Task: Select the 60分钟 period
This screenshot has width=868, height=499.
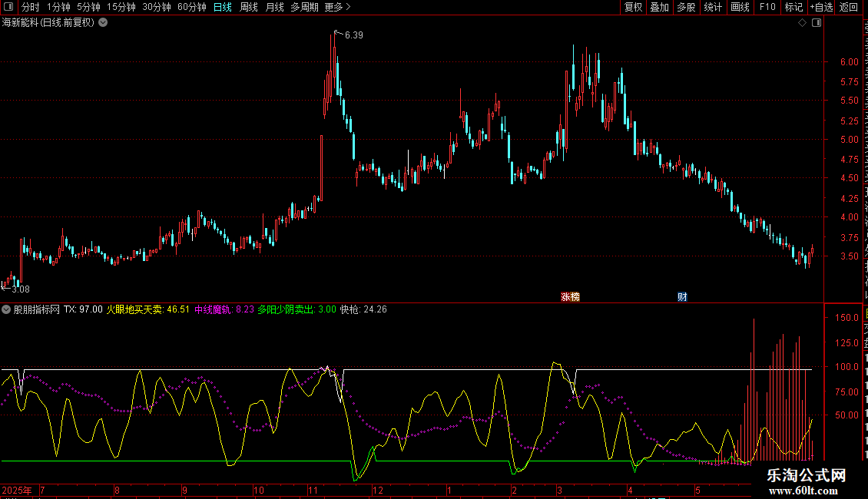Action: point(192,7)
